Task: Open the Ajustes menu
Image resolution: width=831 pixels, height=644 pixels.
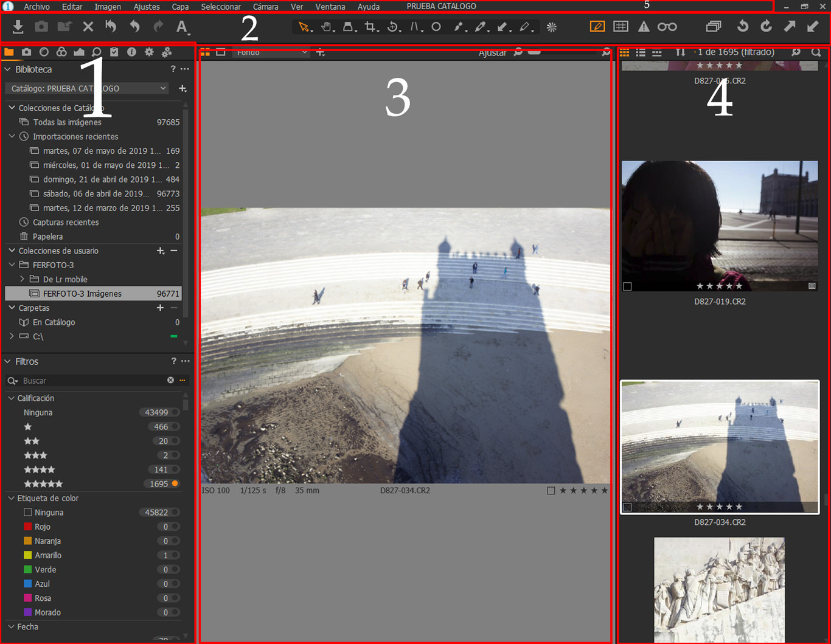Action: coord(147,7)
